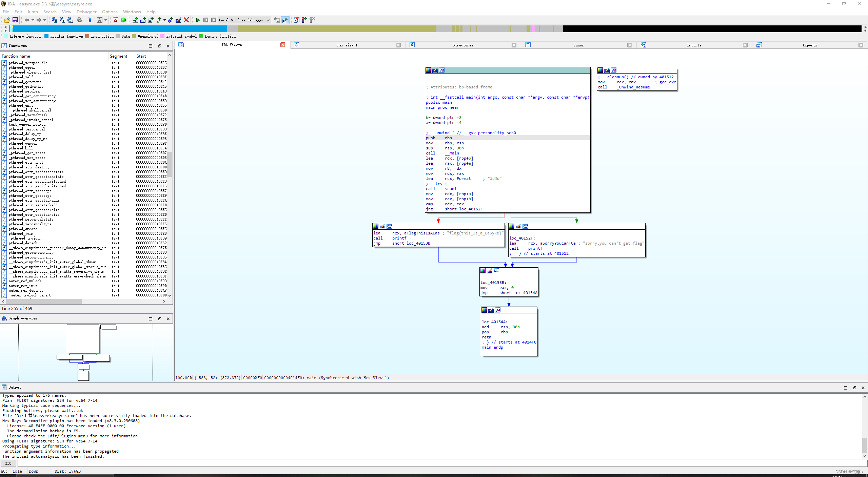The width and height of the screenshot is (868, 477).
Task: Click the pink External symbol legend swatch
Action: click(x=162, y=36)
